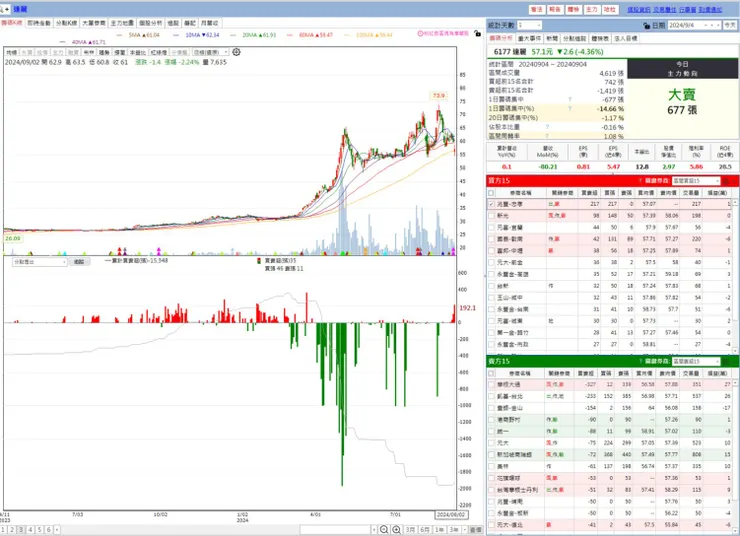Open dropdown arrow beside bottom input box
740x536 pixels.
[375, 530]
